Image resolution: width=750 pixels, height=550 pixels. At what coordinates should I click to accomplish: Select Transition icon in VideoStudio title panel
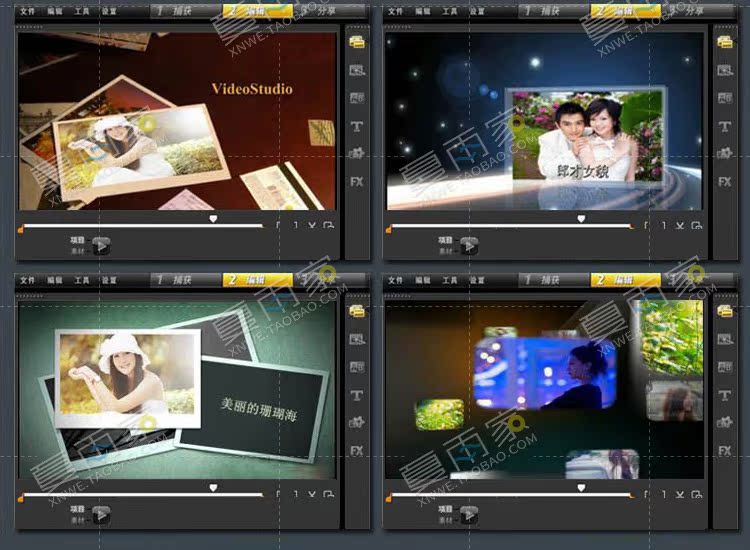(357, 98)
